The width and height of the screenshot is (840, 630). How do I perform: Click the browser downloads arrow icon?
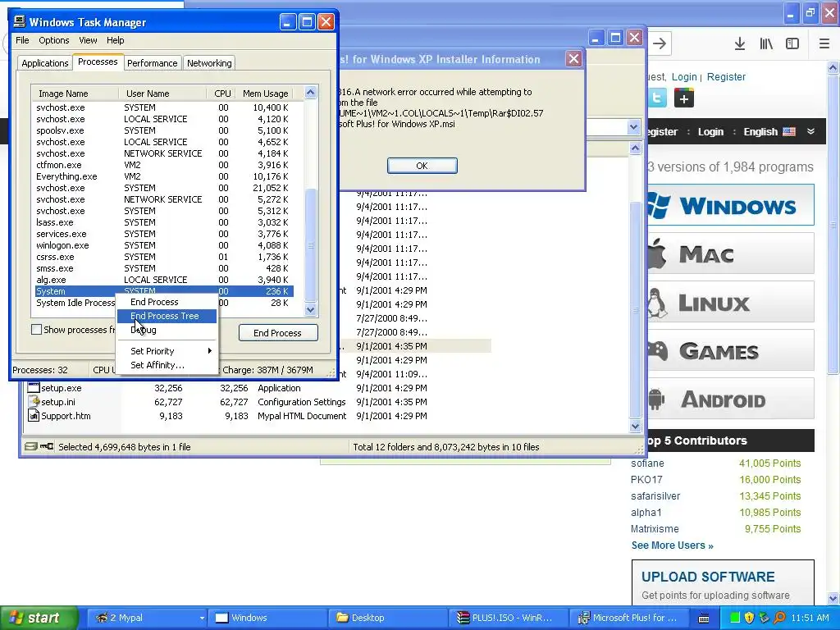[740, 44]
